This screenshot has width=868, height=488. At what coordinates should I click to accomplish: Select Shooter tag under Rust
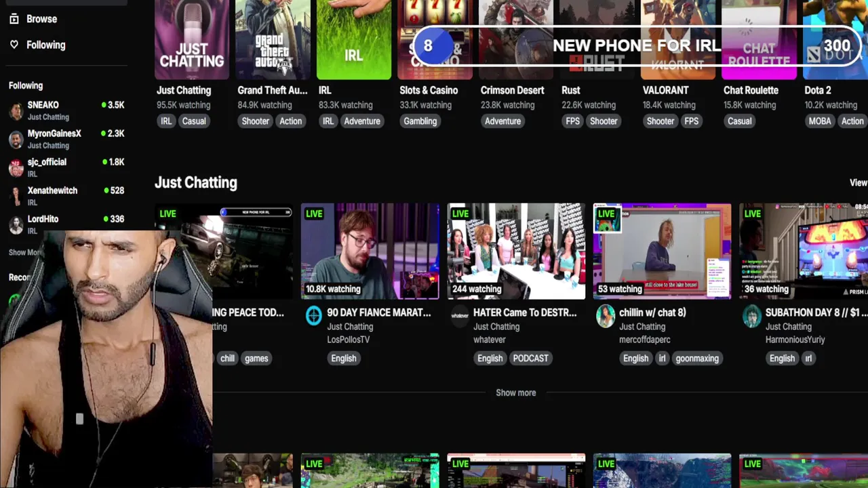(604, 121)
